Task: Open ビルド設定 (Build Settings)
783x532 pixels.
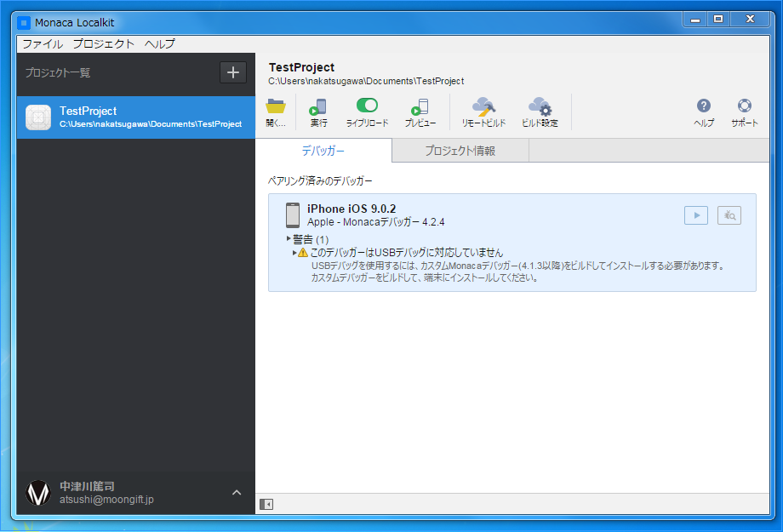Action: 540,107
